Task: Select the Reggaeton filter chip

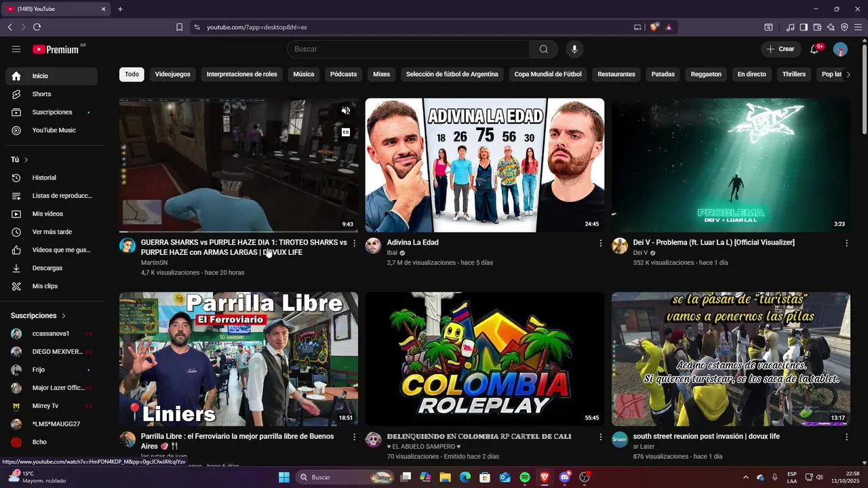Action: (x=706, y=74)
